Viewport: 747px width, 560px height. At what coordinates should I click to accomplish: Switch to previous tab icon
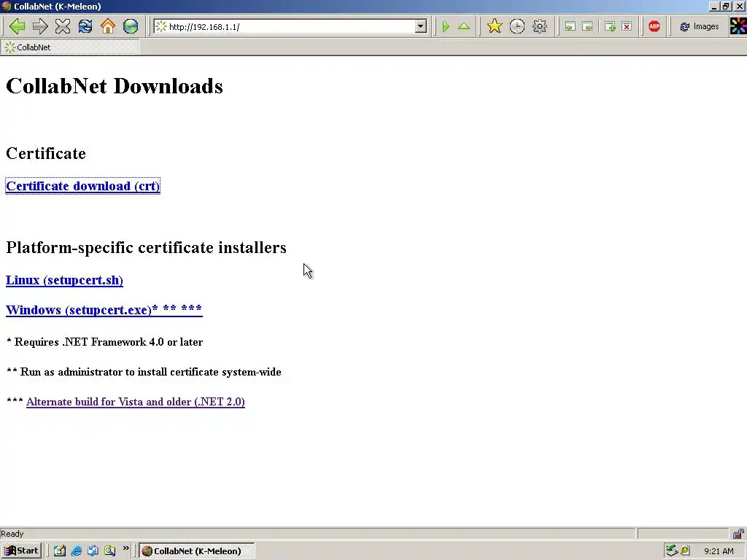(x=570, y=27)
